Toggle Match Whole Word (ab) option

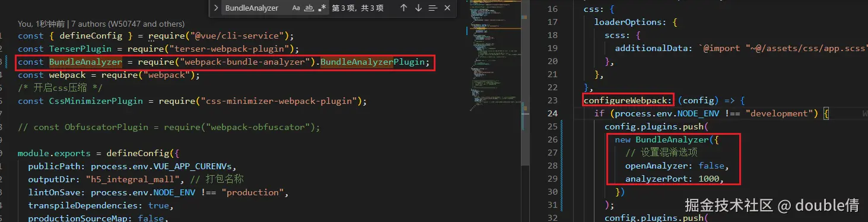[309, 8]
